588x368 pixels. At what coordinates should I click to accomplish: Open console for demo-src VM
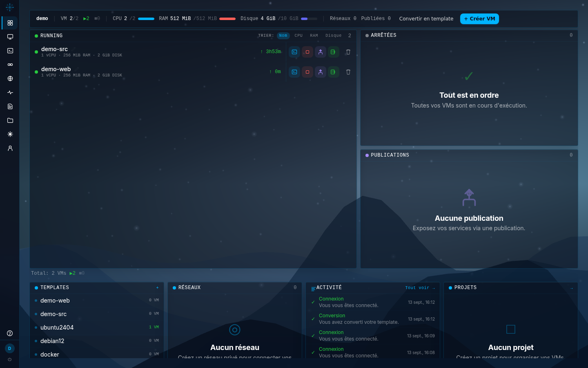(294, 52)
